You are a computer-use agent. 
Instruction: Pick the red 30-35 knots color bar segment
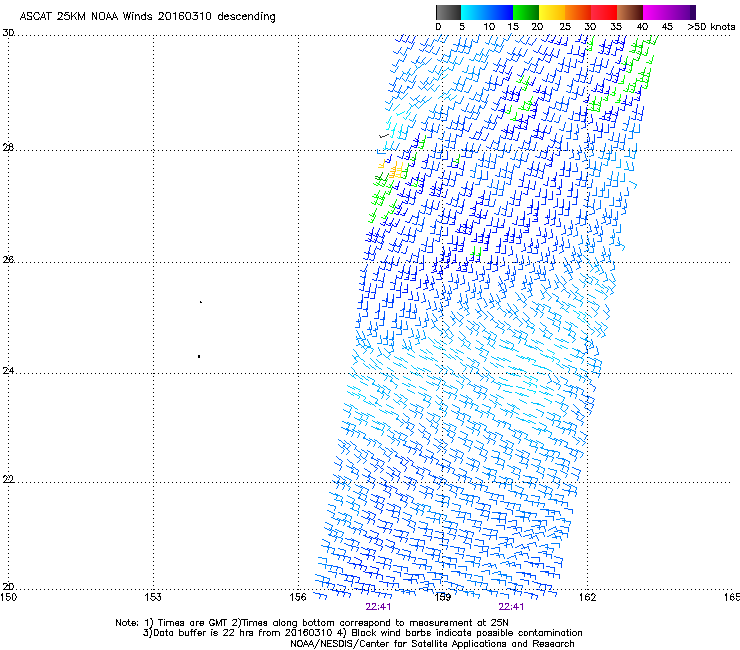pyautogui.click(x=604, y=12)
